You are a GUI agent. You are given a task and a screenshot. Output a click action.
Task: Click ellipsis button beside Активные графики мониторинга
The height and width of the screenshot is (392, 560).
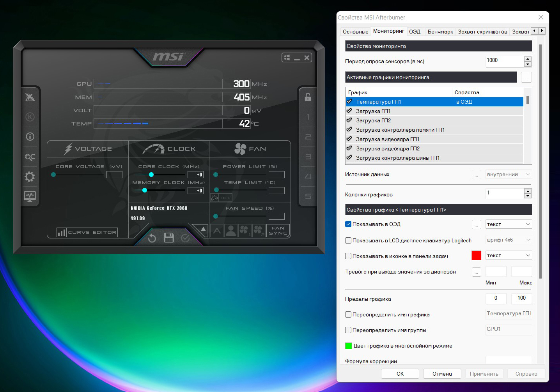pyautogui.click(x=526, y=77)
